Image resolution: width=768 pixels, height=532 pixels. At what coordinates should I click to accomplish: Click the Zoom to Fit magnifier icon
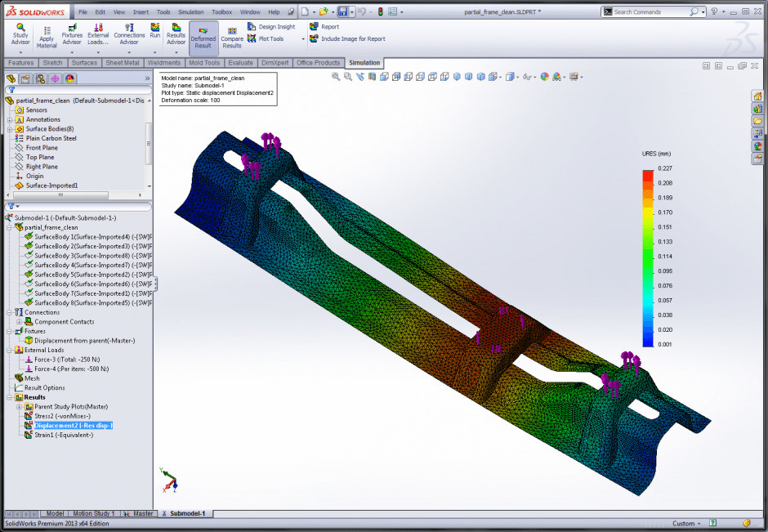coord(336,77)
